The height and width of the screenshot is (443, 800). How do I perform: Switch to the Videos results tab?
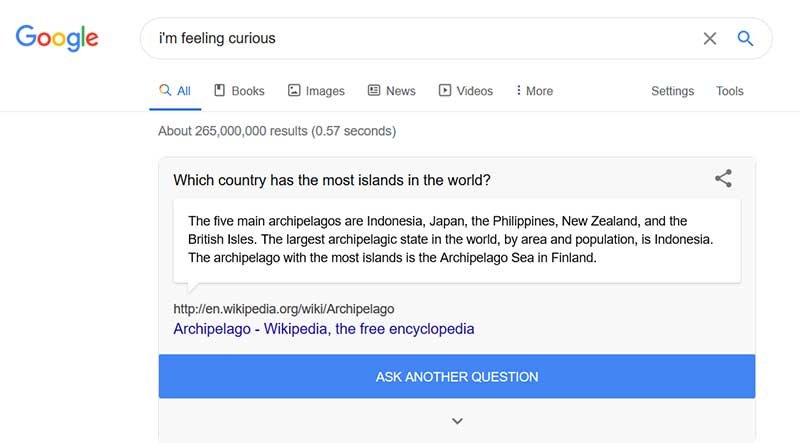pyautogui.click(x=466, y=91)
